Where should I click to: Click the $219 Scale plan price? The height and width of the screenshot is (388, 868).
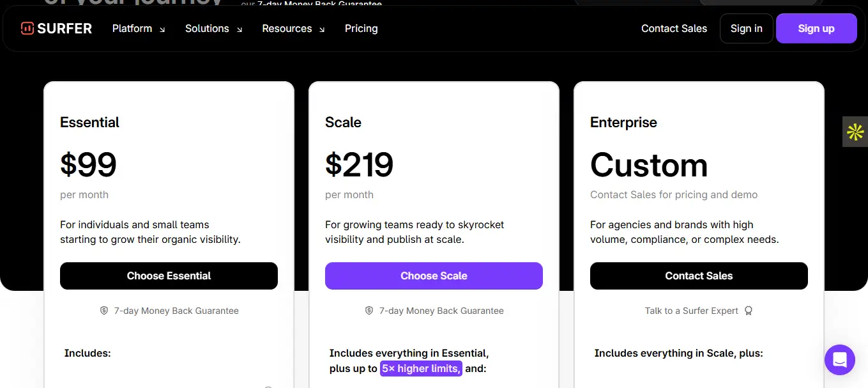point(359,165)
